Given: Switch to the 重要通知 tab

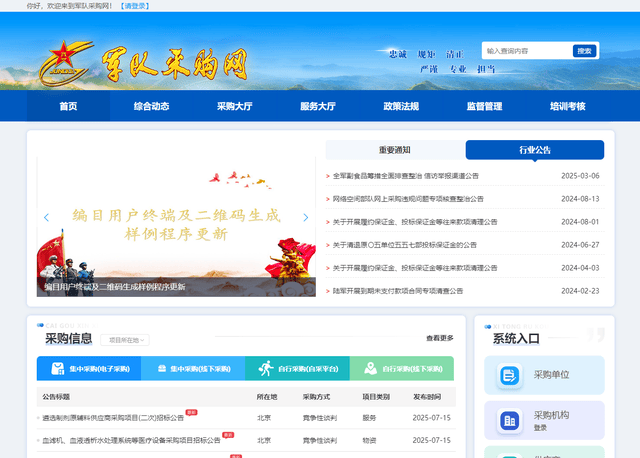Looking at the screenshot, I should (x=394, y=150).
